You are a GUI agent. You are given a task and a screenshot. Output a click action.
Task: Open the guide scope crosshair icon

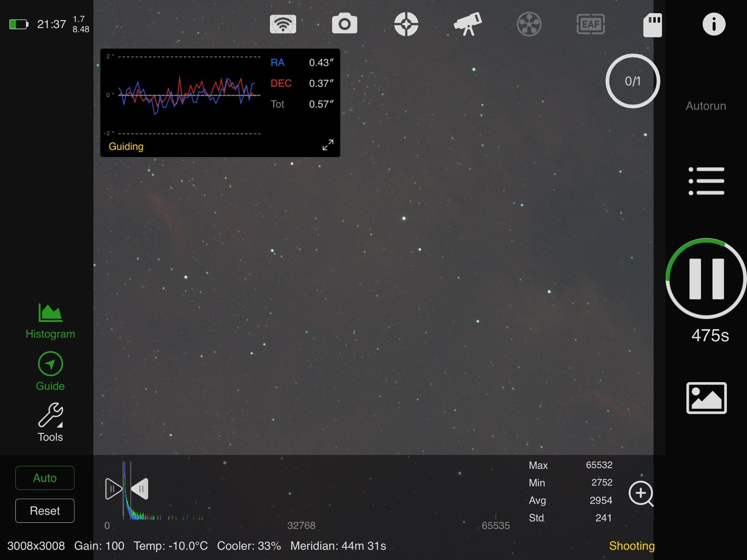pyautogui.click(x=406, y=24)
